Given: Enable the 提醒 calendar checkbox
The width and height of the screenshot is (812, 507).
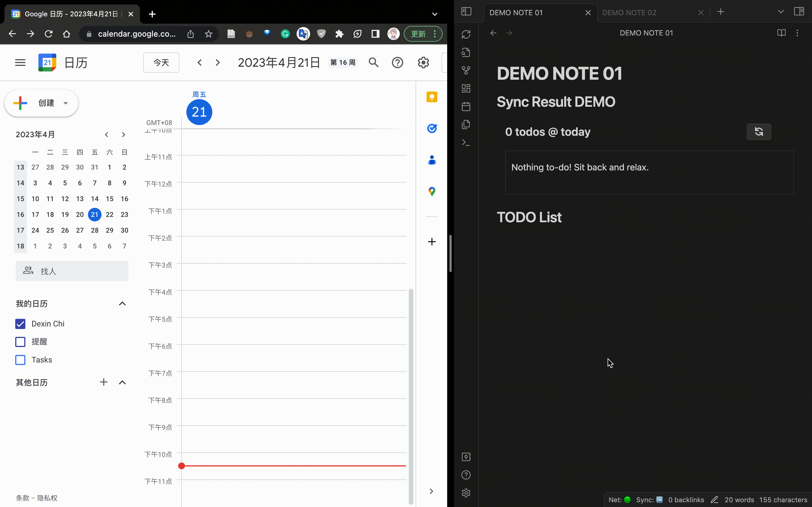Looking at the screenshot, I should pos(21,342).
